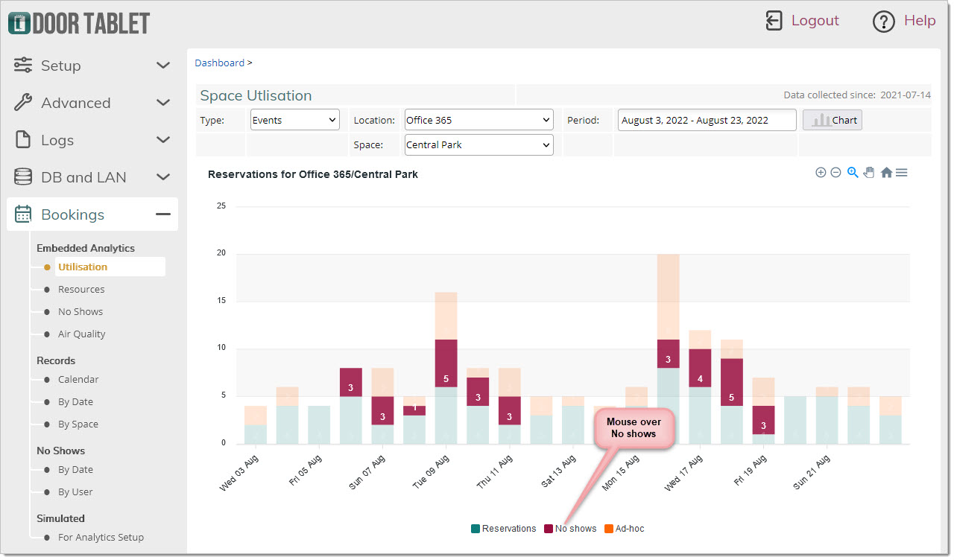Click the Logout icon
Image resolution: width=954 pixels, height=560 pixels.
tap(774, 21)
